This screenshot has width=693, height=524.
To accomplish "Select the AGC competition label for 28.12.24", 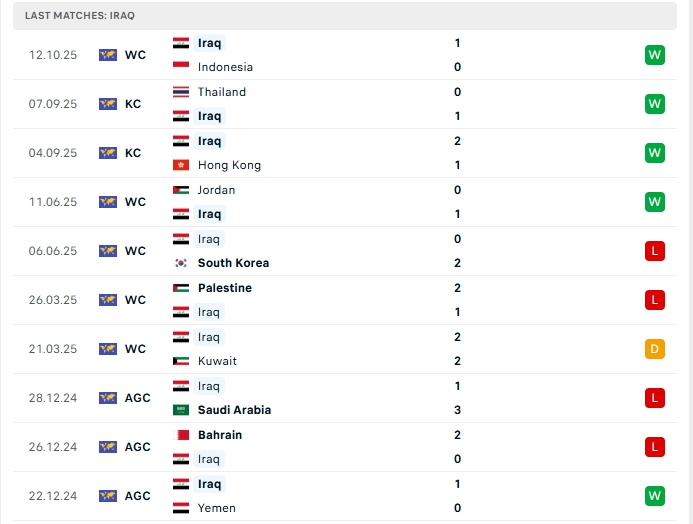I will click(138, 398).
